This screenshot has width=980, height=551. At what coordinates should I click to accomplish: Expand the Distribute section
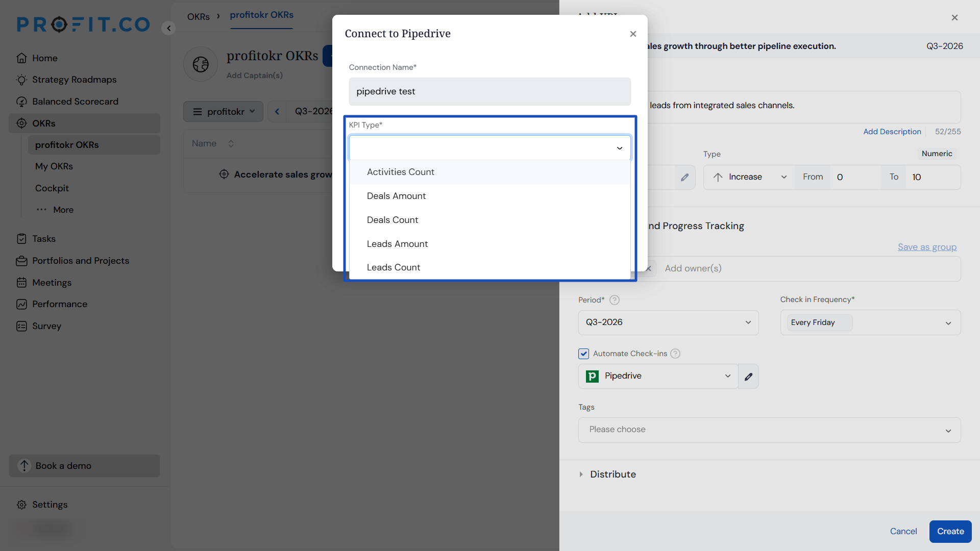607,474
